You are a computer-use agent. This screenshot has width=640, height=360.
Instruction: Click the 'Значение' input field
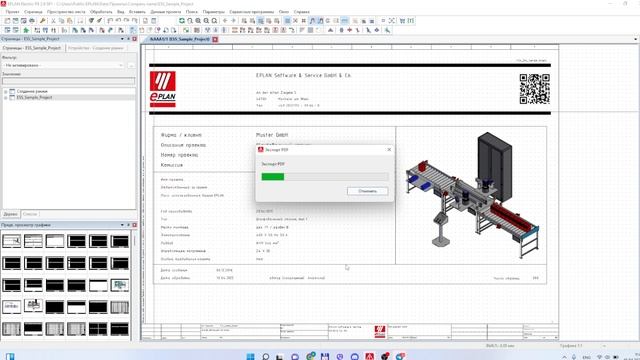[69, 81]
